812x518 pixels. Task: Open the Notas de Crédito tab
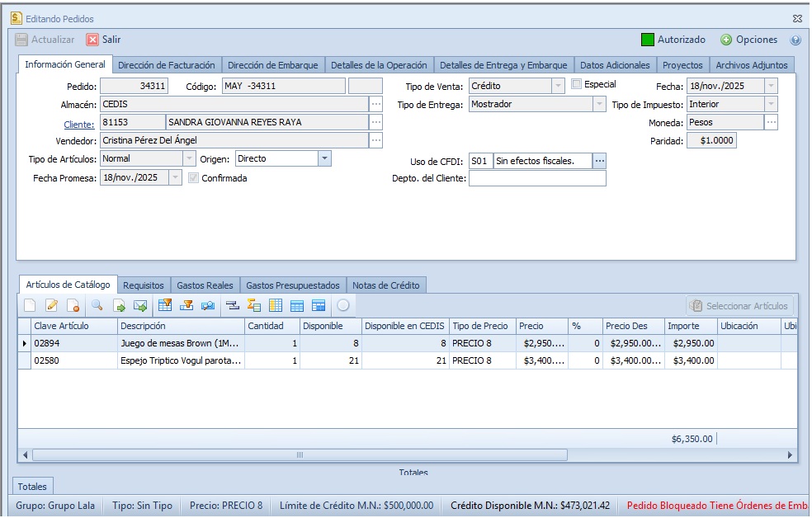coord(385,285)
